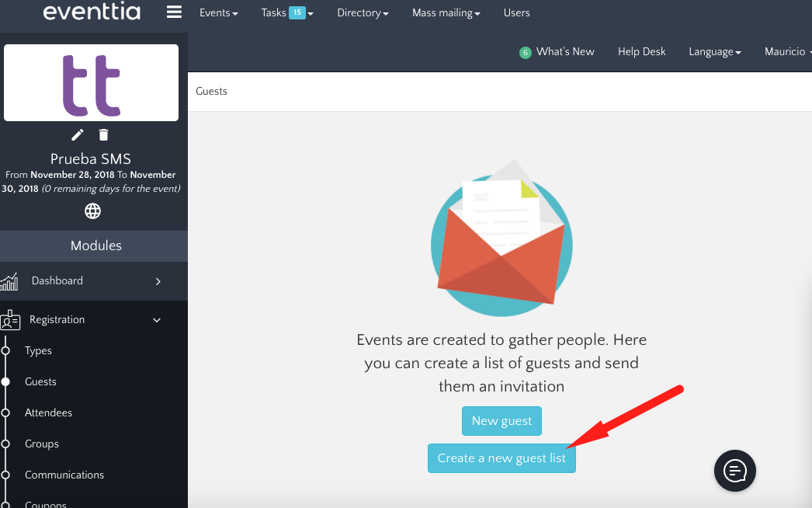The image size is (812, 508).
Task: Click the hamburger menu icon
Action: coord(174,12)
